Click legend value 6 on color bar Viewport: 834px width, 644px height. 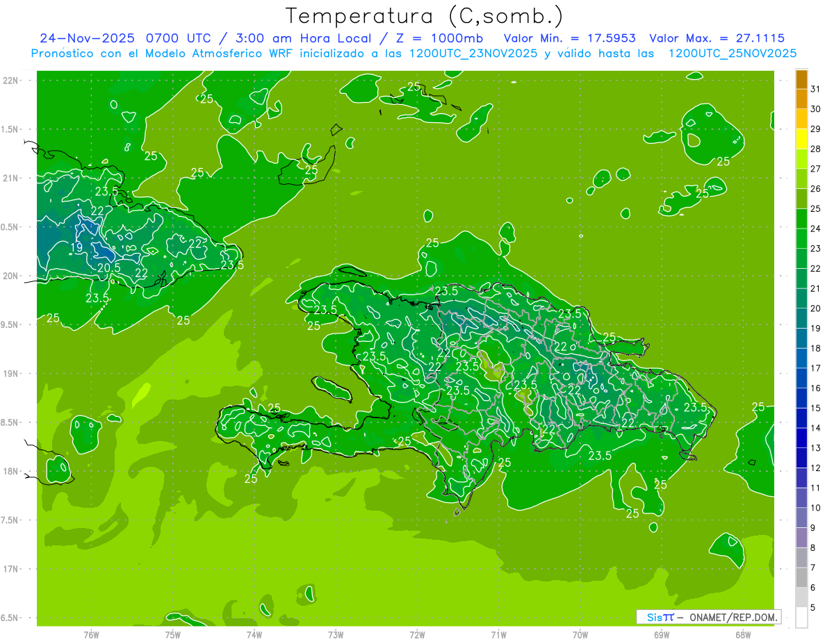(813, 588)
